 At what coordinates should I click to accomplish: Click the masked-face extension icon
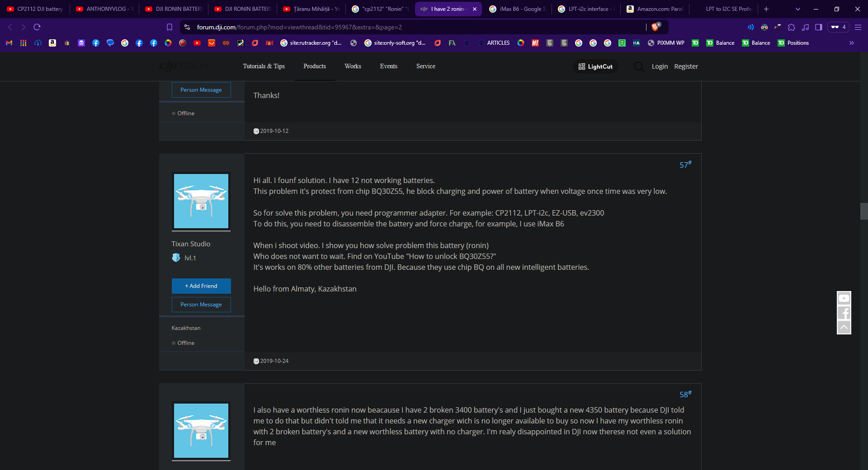click(x=764, y=27)
